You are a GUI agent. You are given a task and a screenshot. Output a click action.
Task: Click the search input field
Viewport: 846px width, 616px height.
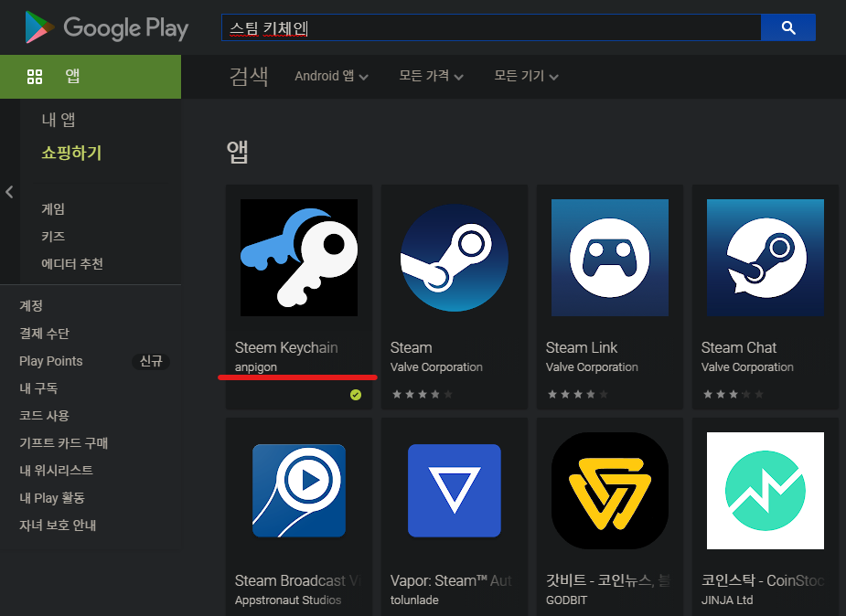click(x=491, y=27)
